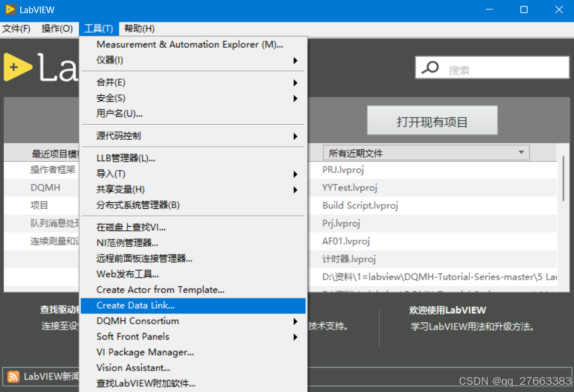Open the 所有近期文件 dropdown
Viewport: 574px width, 392px height.
(426, 153)
